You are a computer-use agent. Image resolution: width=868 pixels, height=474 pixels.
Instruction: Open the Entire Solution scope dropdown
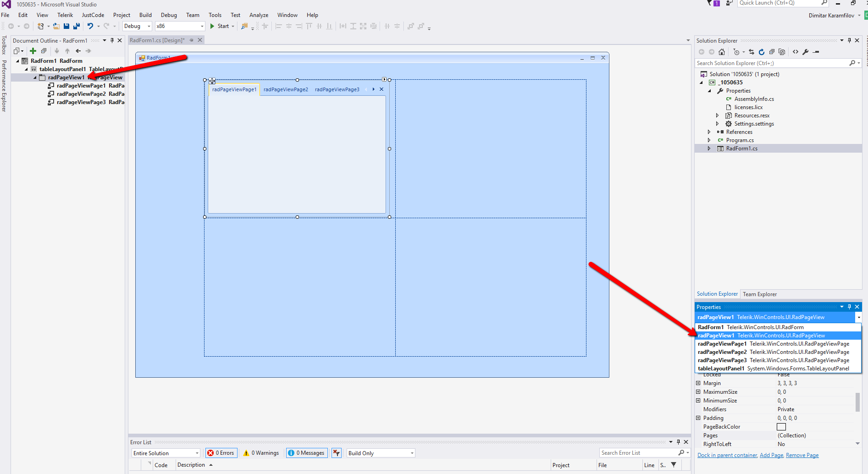[166, 453]
